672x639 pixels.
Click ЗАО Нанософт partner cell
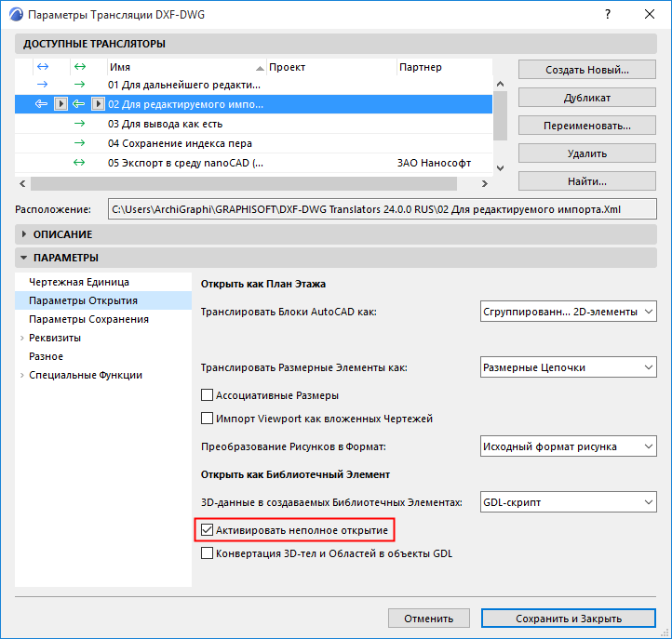[434, 163]
